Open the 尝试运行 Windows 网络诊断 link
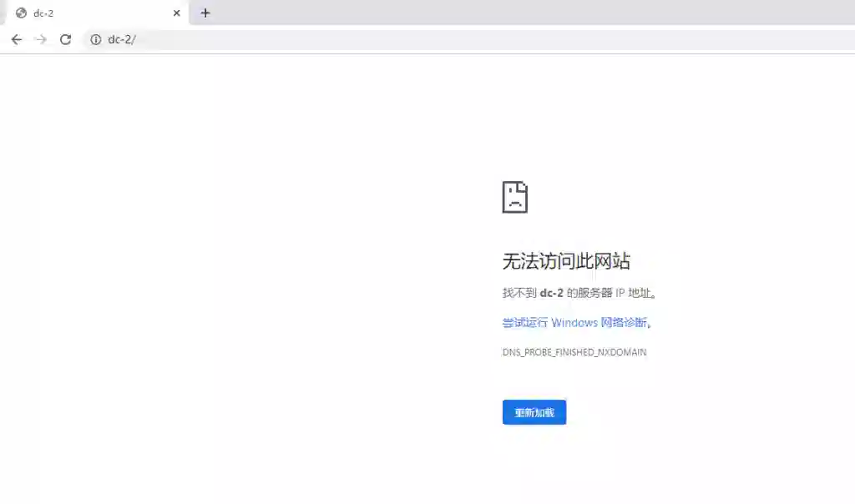The height and width of the screenshot is (504, 855). (576, 323)
